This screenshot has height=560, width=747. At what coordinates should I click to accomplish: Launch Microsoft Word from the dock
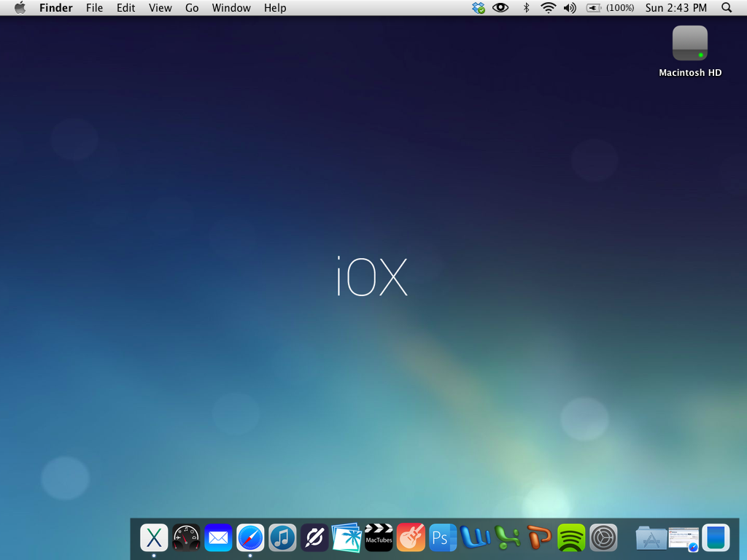click(x=476, y=537)
